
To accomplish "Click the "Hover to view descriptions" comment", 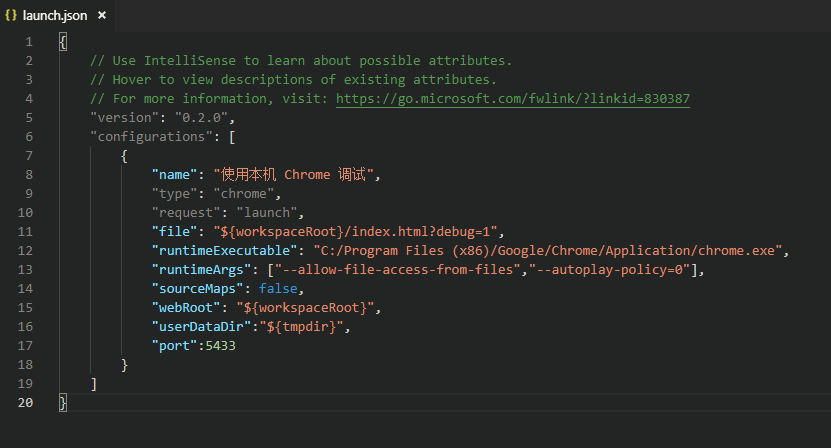I will [x=293, y=80].
